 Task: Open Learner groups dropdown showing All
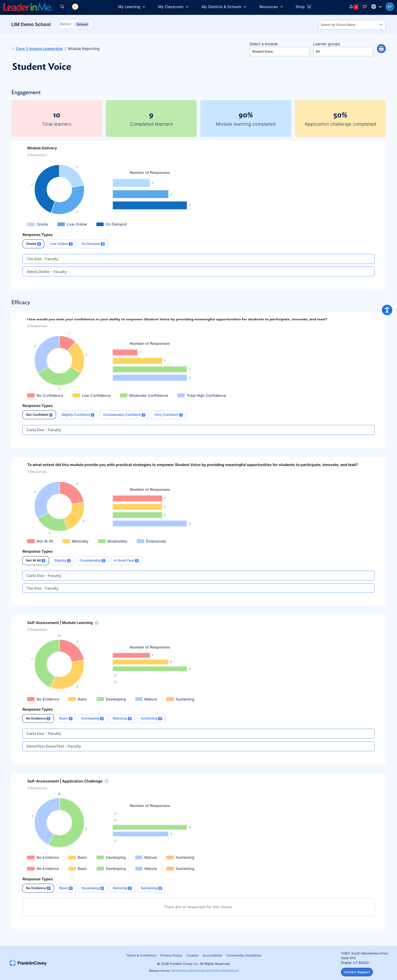pos(343,51)
